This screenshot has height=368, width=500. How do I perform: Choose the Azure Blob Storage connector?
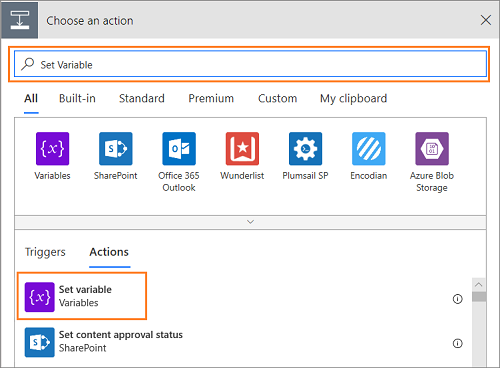(x=432, y=149)
